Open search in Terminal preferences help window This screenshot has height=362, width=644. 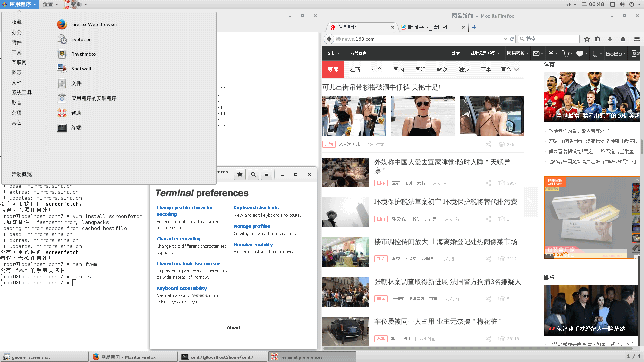pos(253,174)
